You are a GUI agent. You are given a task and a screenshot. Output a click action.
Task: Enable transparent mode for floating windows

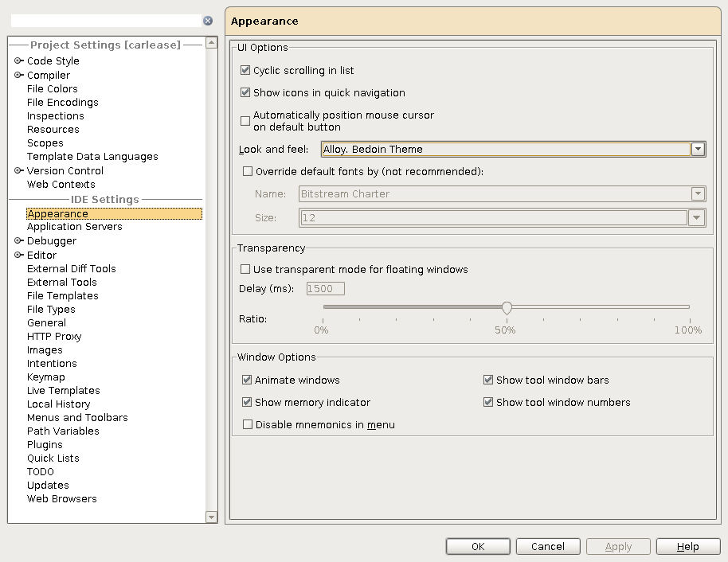245,270
